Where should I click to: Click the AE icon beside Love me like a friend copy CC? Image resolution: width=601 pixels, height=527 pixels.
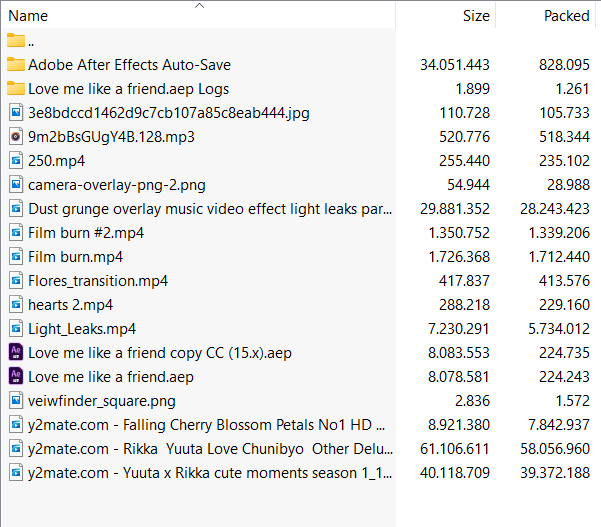tap(15, 353)
